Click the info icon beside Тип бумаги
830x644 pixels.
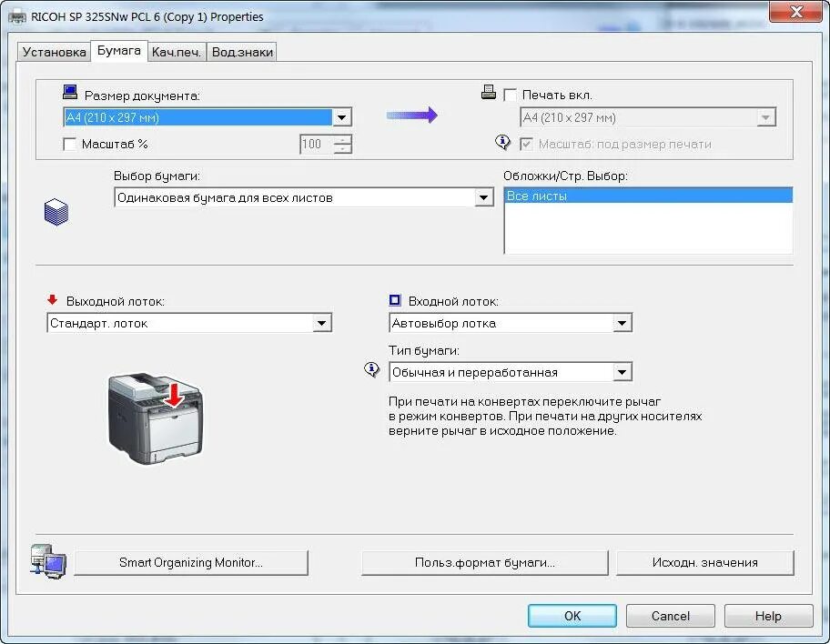[372, 369]
